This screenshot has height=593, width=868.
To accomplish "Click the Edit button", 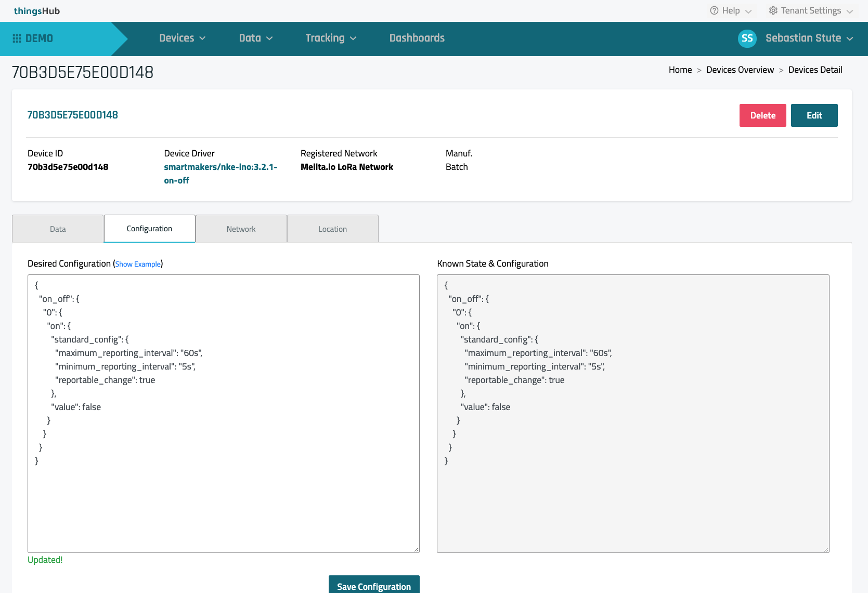I will click(x=814, y=115).
